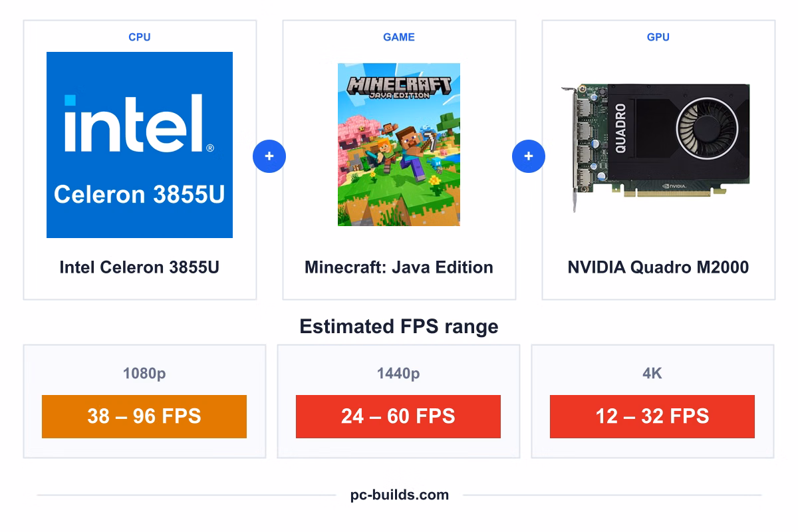
Task: Click the white Celeron 3855U text in the logo
Action: [140, 194]
